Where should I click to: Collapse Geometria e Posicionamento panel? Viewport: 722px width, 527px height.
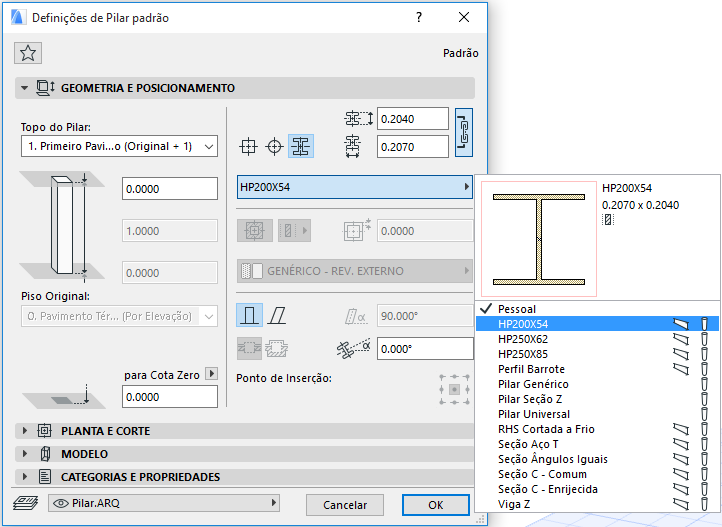[x=24, y=87]
